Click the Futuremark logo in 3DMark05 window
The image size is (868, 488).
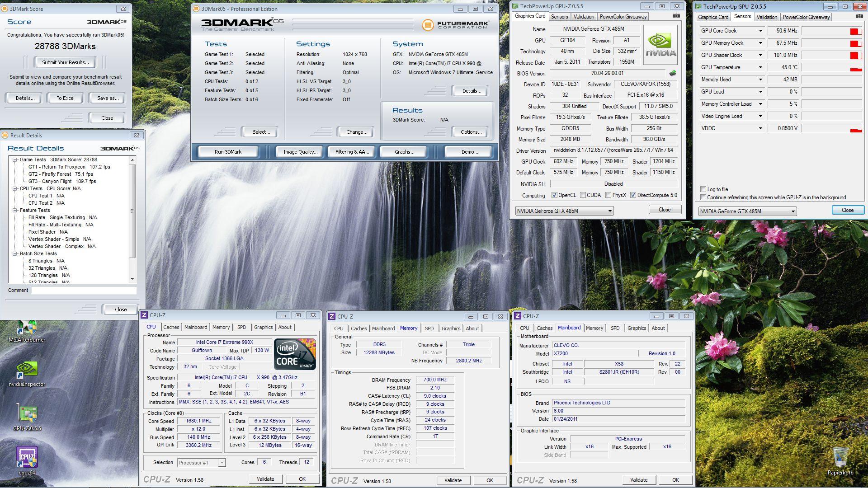coord(455,25)
